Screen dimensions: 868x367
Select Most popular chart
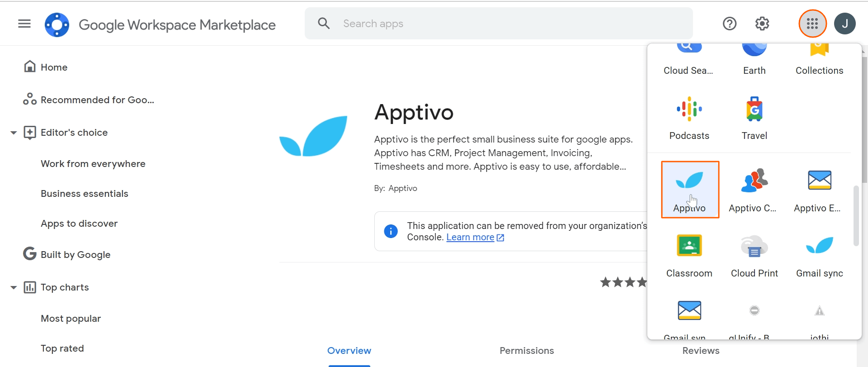(71, 319)
